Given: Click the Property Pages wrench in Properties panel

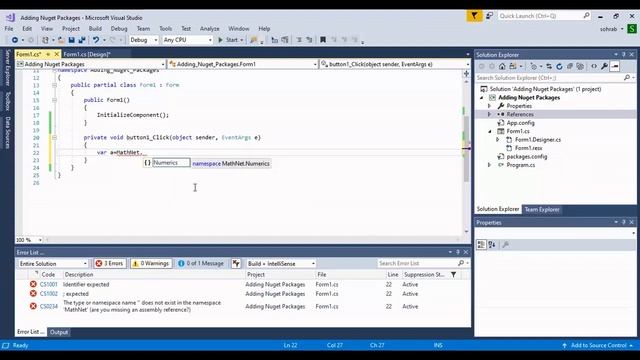Looking at the screenshot, I should coord(505,244).
